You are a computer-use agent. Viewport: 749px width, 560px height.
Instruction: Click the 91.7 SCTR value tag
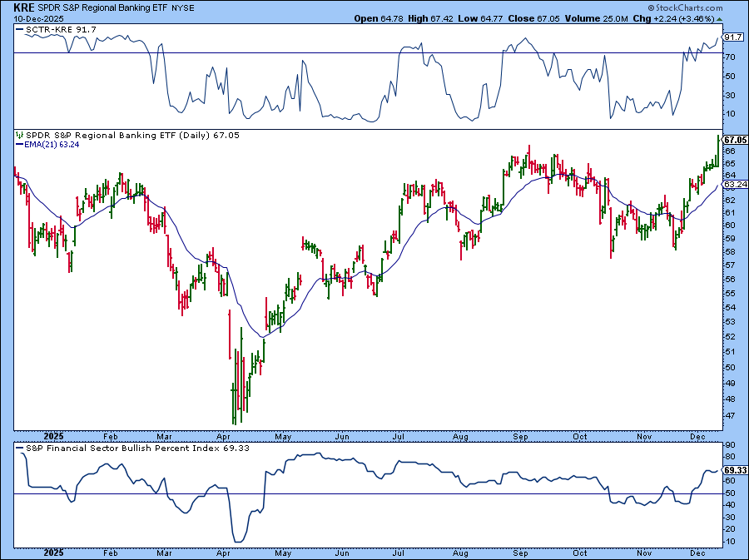pyautogui.click(x=733, y=37)
